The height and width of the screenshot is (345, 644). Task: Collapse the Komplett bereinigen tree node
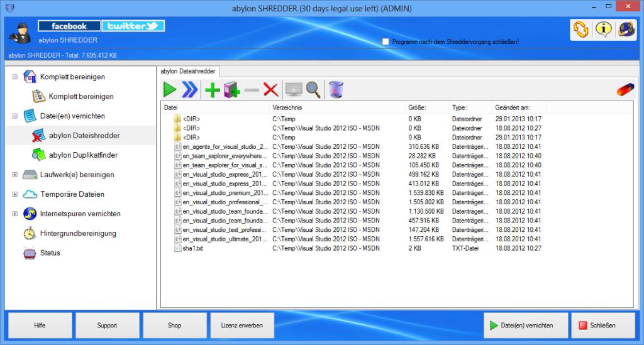point(15,77)
